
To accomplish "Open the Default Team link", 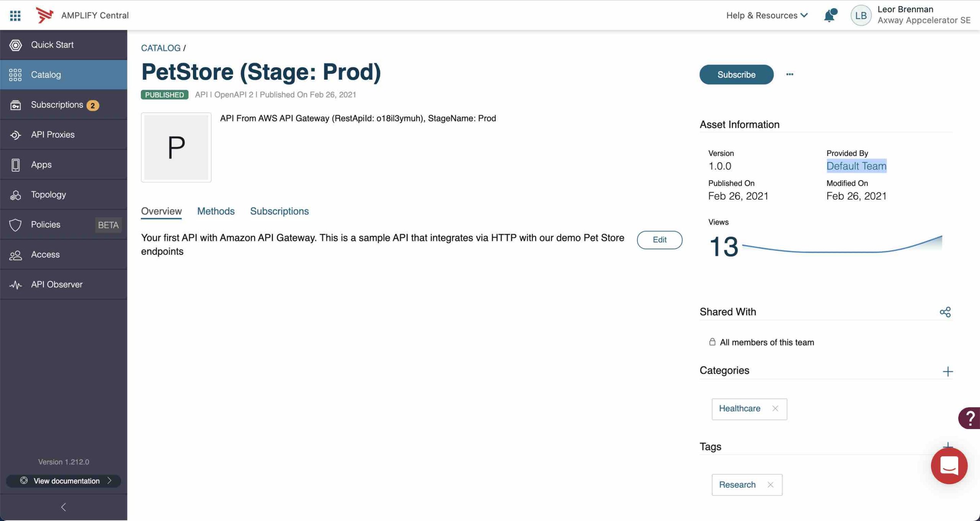I will coord(856,166).
